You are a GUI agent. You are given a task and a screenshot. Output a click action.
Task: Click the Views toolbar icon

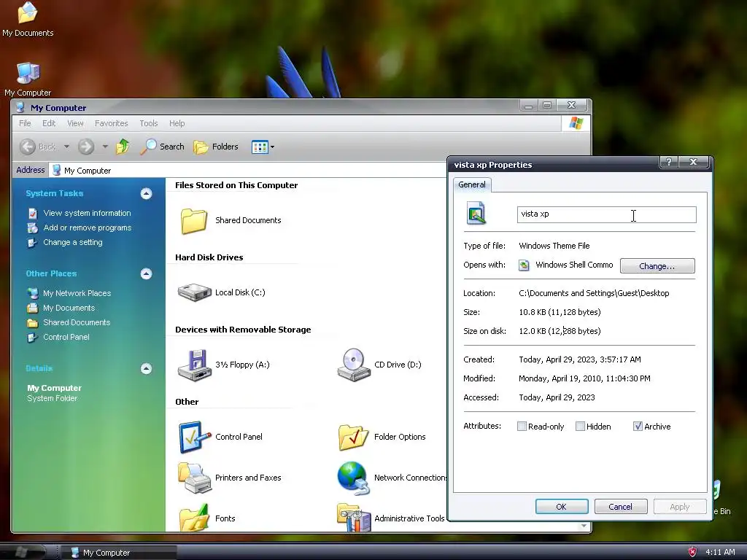[260, 147]
